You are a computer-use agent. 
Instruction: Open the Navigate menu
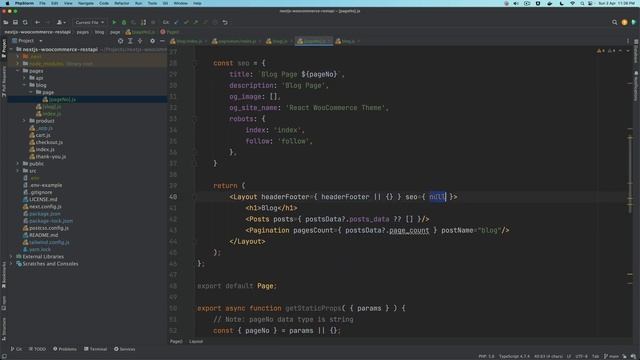[86, 3]
